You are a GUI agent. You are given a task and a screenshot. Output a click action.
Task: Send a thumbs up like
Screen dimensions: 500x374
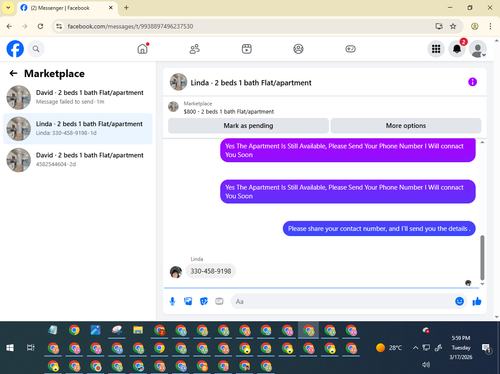click(x=477, y=302)
